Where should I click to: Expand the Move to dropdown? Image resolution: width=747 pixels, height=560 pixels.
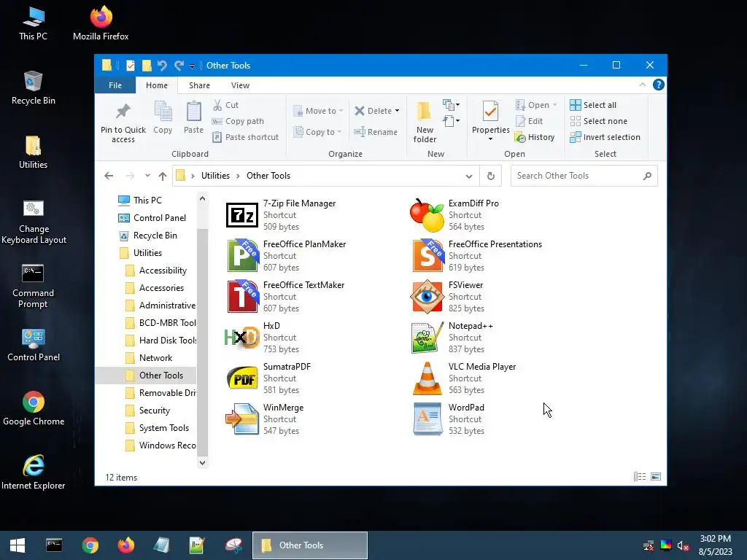pyautogui.click(x=341, y=111)
